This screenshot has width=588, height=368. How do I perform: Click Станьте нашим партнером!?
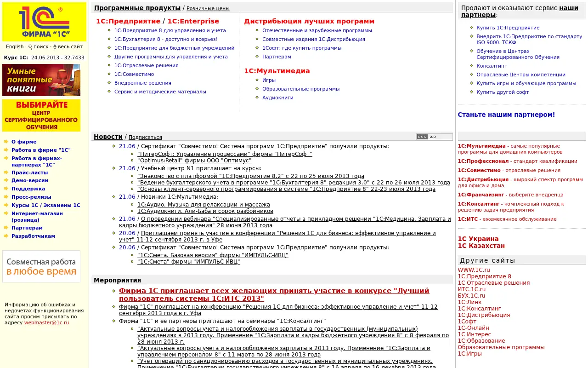click(506, 115)
